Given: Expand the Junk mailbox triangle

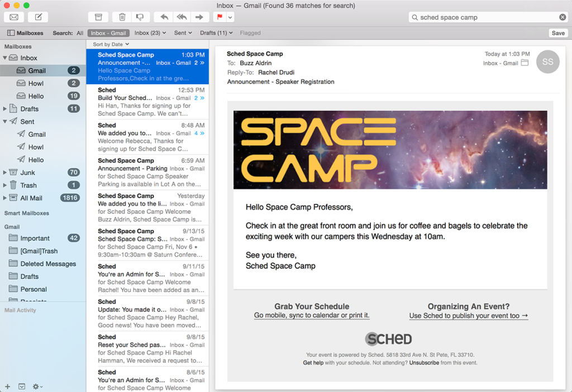Looking at the screenshot, I should 4,173.
